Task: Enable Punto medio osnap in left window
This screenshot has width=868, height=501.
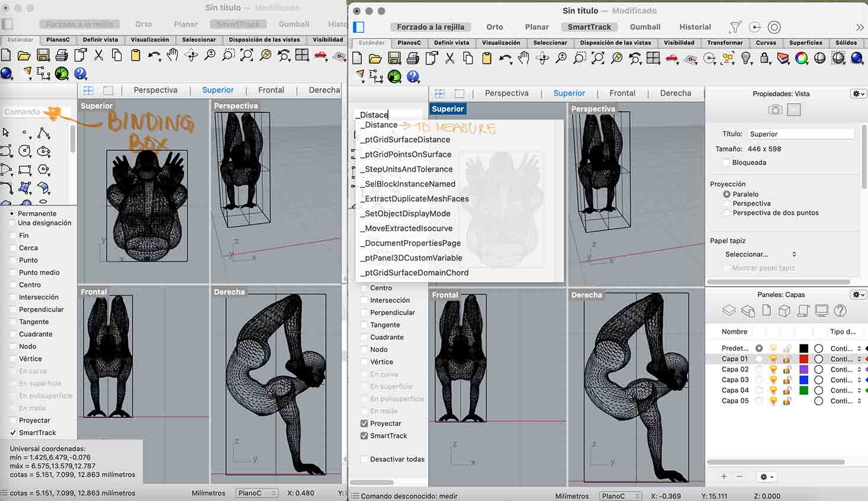Action: click(x=12, y=273)
